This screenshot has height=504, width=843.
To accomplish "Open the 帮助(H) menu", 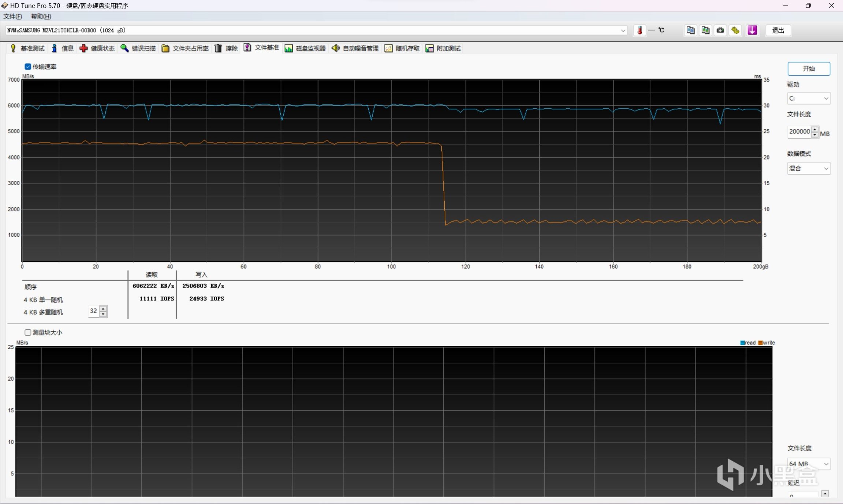I will coord(41,16).
